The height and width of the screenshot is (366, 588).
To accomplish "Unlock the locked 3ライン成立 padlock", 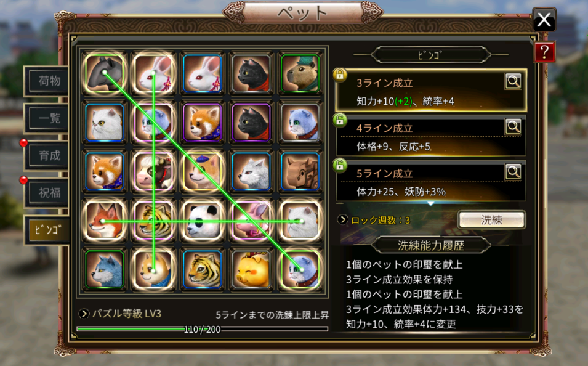I will [x=340, y=75].
